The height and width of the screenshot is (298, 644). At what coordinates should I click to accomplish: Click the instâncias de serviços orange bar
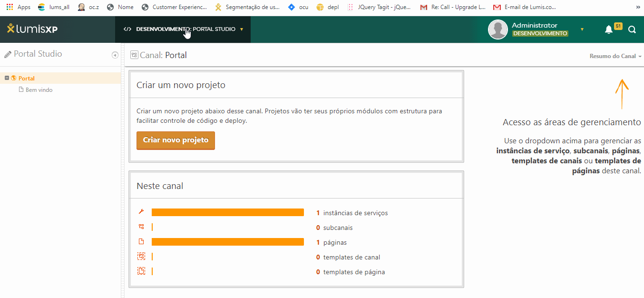pos(228,212)
